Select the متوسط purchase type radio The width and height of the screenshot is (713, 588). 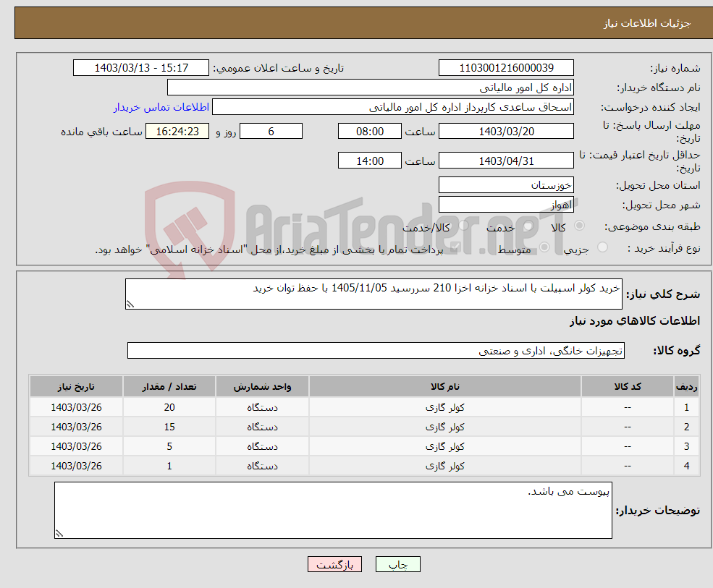544,247
